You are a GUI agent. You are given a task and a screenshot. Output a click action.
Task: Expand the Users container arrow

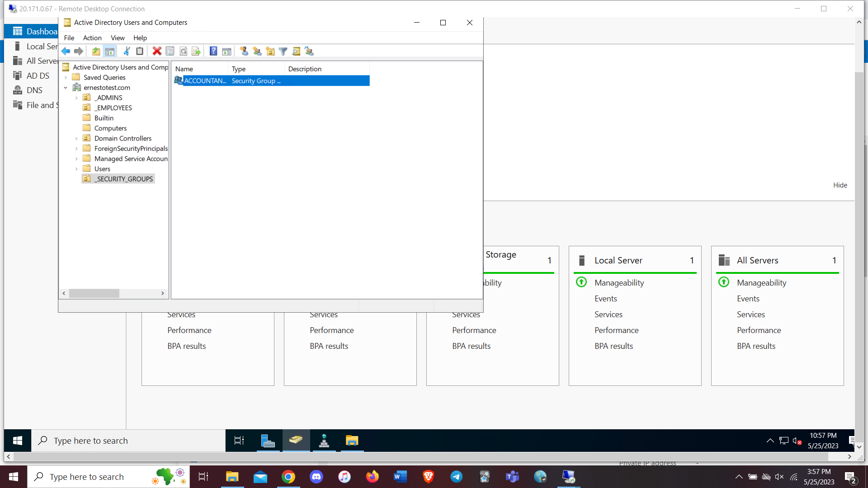coord(76,169)
